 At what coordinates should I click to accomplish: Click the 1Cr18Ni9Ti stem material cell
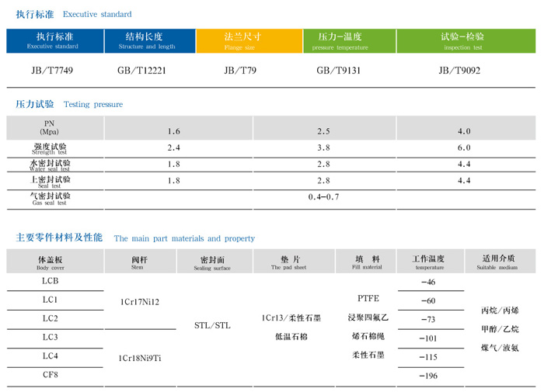tap(139, 358)
